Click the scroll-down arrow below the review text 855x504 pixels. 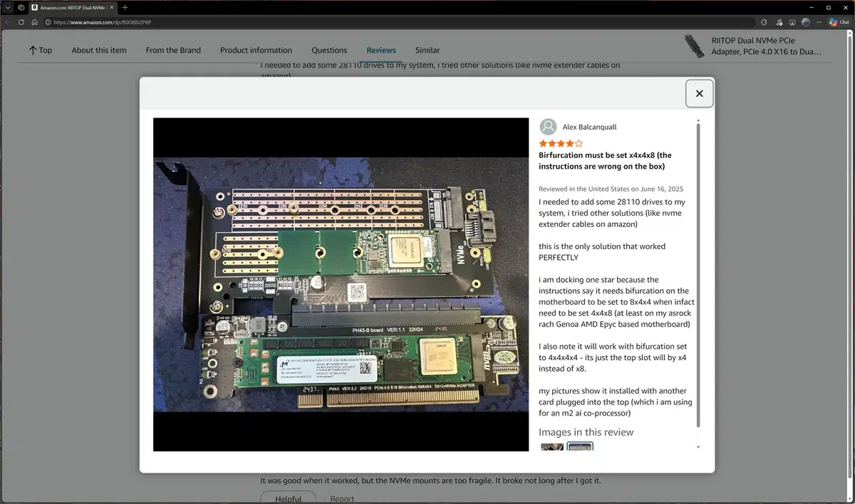click(x=698, y=446)
